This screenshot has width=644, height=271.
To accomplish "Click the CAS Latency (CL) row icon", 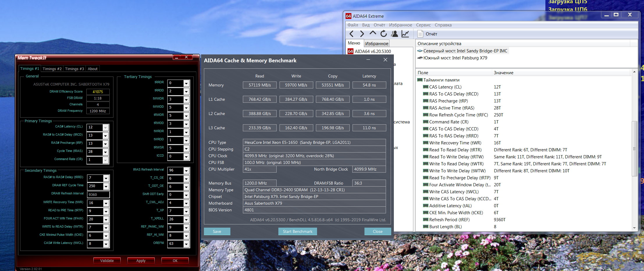I will click(426, 87).
